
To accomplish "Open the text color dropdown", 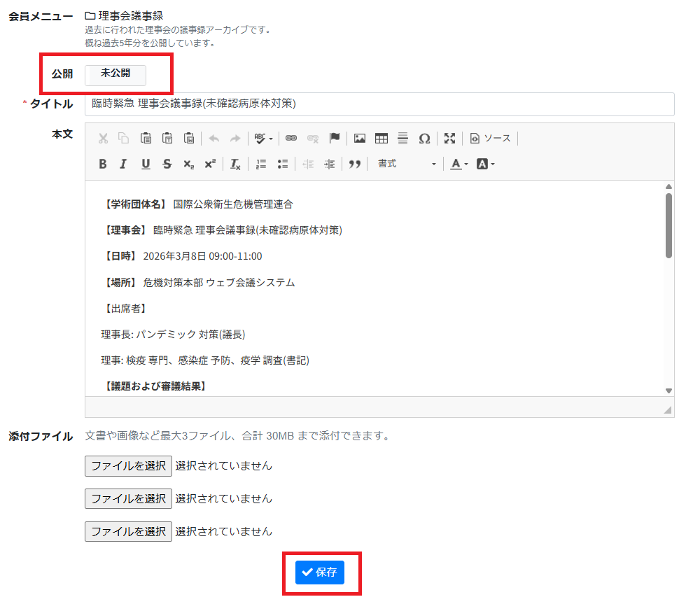I will 459,164.
